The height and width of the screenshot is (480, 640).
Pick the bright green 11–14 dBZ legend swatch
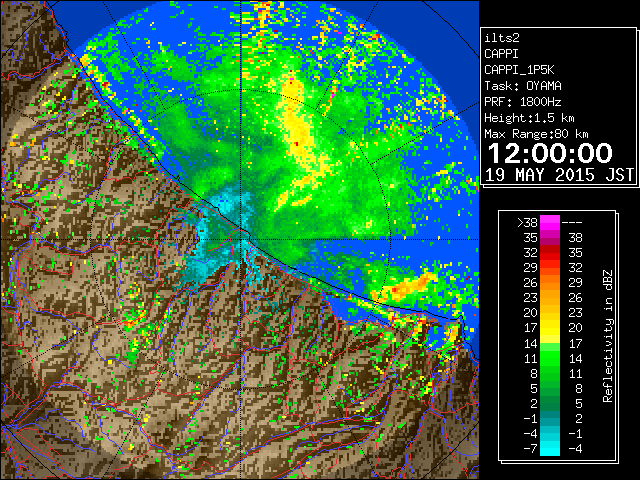pyautogui.click(x=550, y=358)
